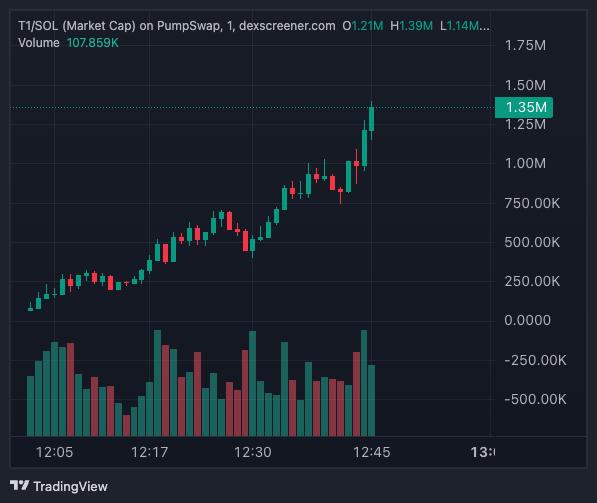Click the 1.50M price axis label
597x503 pixels.
click(525, 85)
